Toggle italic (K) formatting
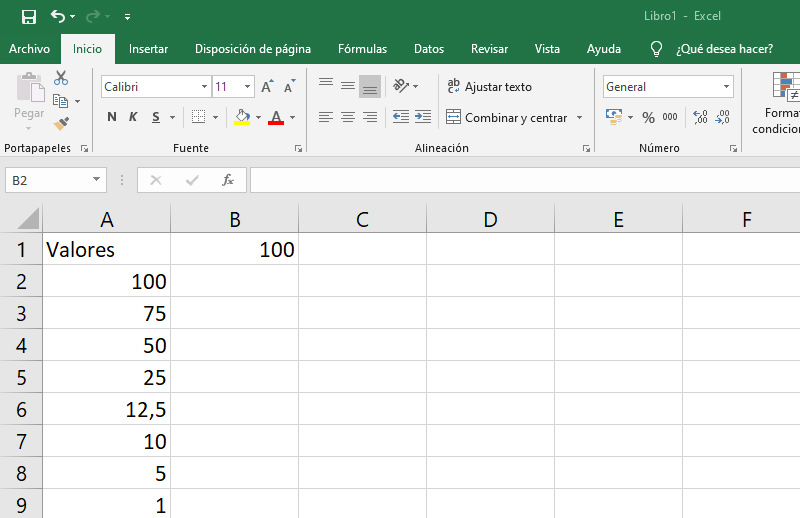Viewport: 800px width, 518px height. [x=134, y=117]
